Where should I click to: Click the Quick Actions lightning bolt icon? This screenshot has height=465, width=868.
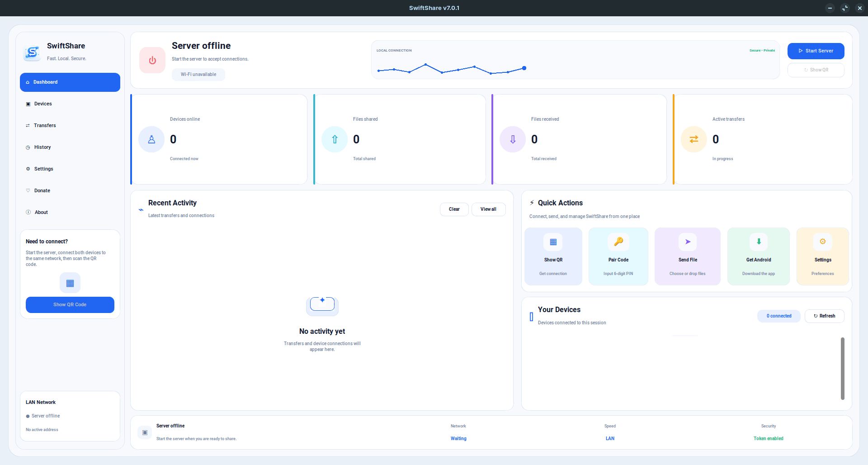(532, 203)
